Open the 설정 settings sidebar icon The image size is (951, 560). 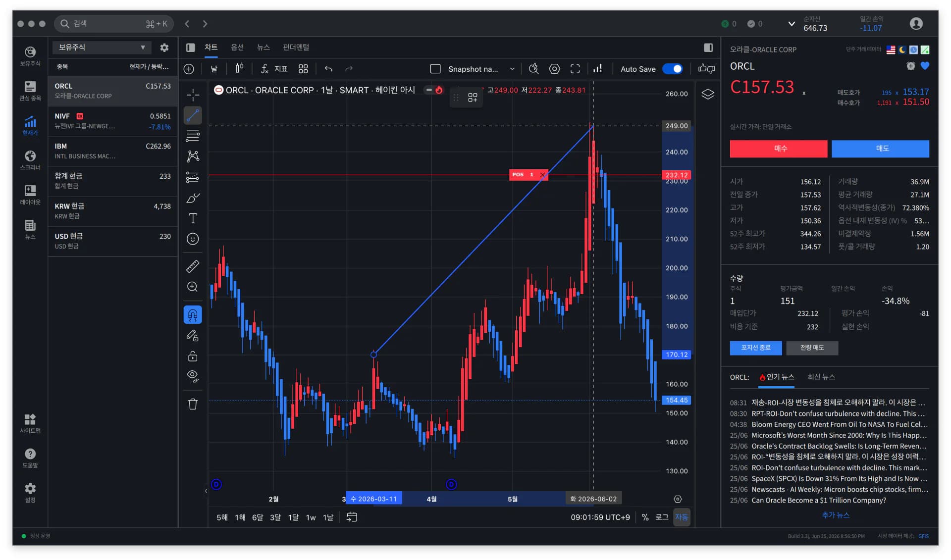pos(30,493)
